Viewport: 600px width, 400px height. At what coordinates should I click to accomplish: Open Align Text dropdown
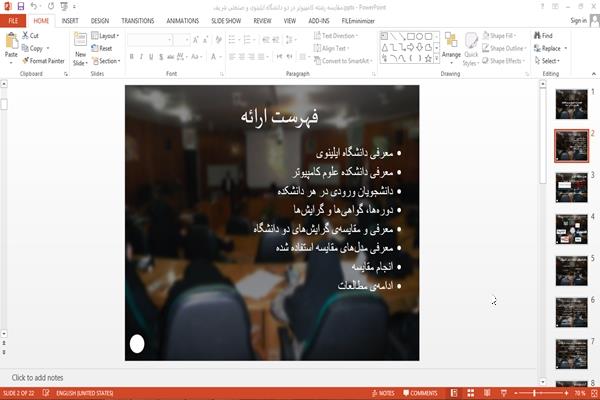[x=331, y=48]
